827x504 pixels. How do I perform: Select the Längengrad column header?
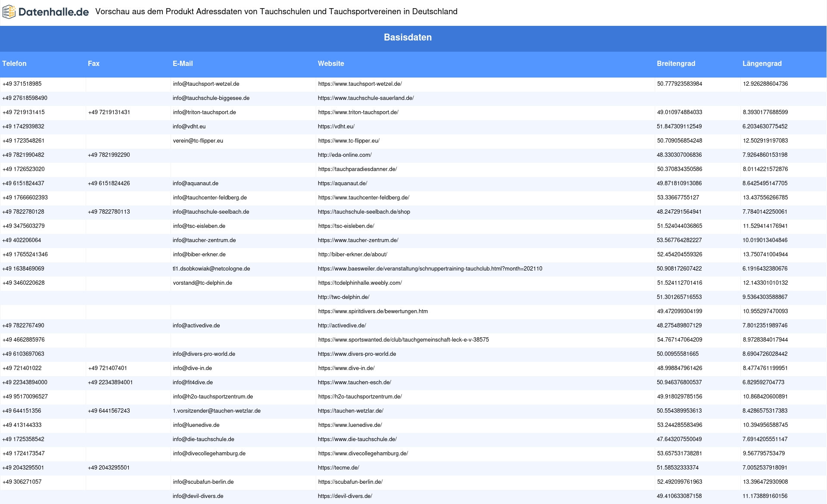click(x=762, y=64)
